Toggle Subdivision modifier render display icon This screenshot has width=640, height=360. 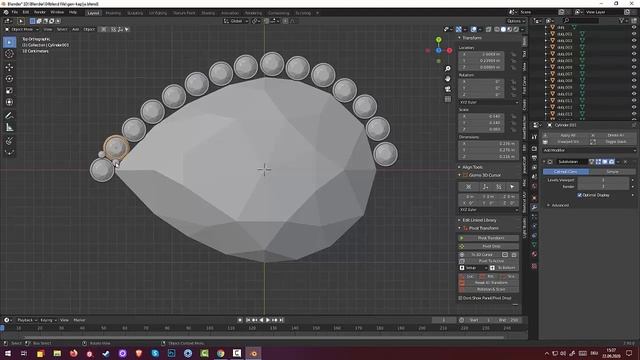pyautogui.click(x=611, y=162)
